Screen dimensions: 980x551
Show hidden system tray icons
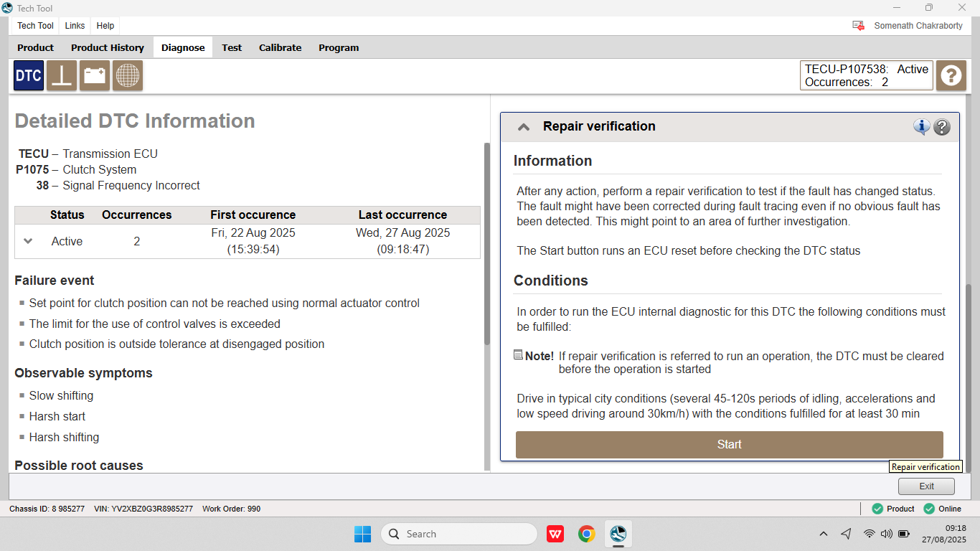[824, 534]
